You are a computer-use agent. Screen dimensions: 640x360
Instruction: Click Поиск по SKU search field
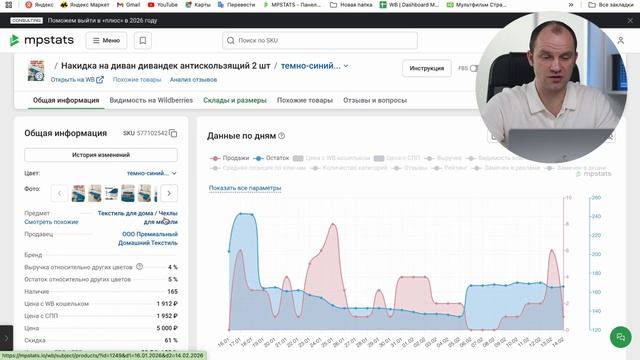320,40
